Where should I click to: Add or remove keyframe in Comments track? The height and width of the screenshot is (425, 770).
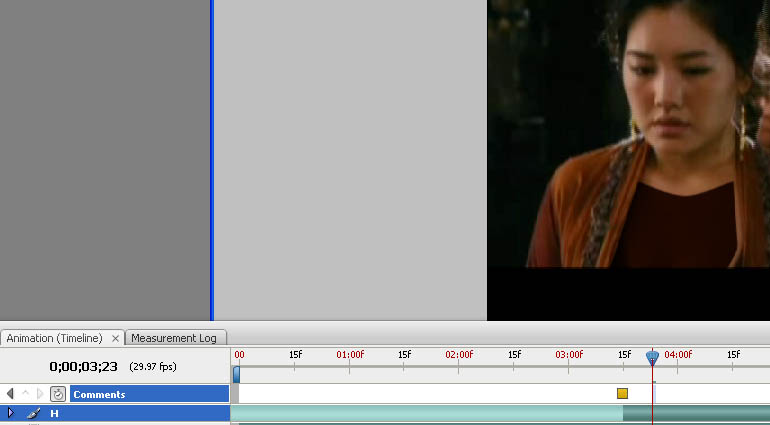26,394
